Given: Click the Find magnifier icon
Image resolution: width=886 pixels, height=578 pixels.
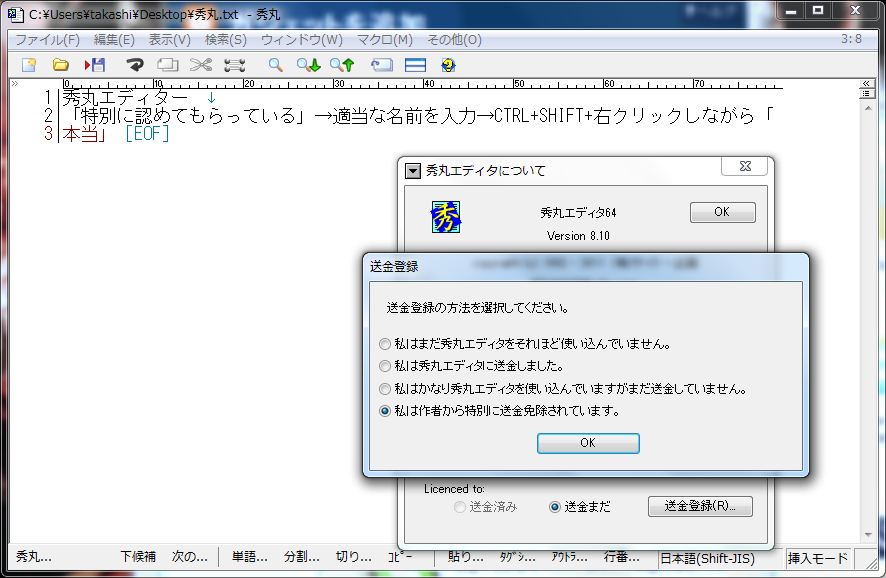Looking at the screenshot, I should pos(275,65).
